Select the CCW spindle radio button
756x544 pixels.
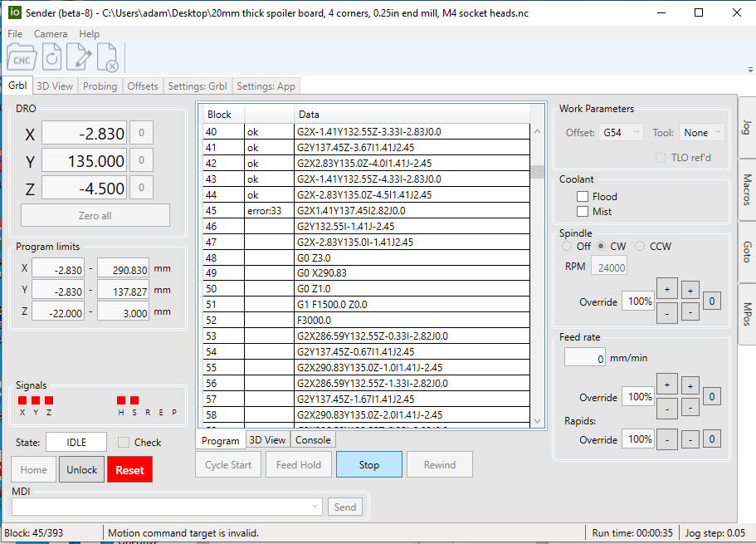pyautogui.click(x=640, y=247)
